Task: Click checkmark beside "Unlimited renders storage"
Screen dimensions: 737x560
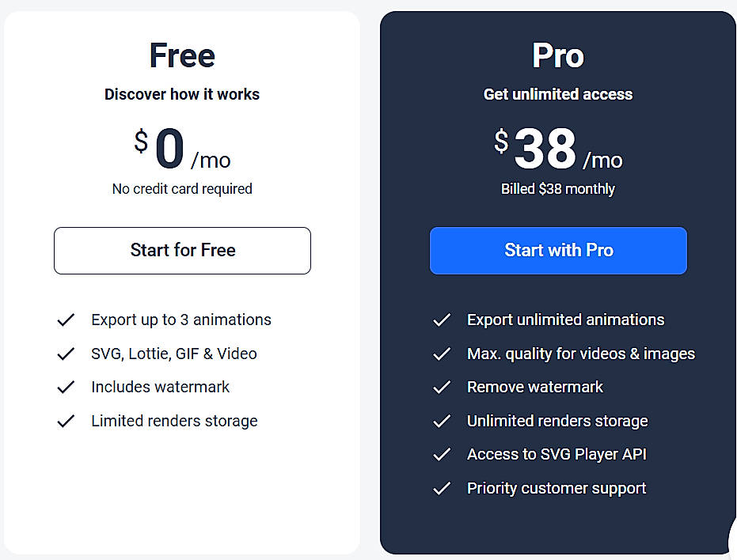Action: coord(442,421)
